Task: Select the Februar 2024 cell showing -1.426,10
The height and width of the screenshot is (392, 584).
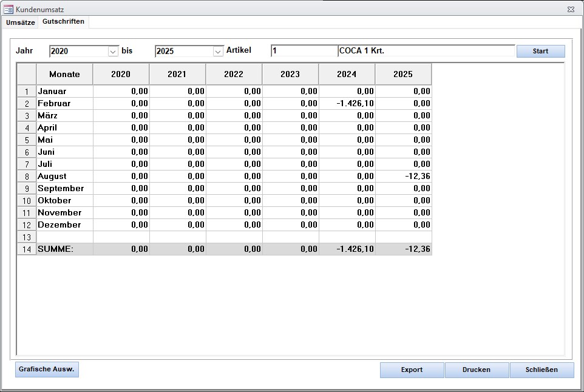Action: (347, 104)
